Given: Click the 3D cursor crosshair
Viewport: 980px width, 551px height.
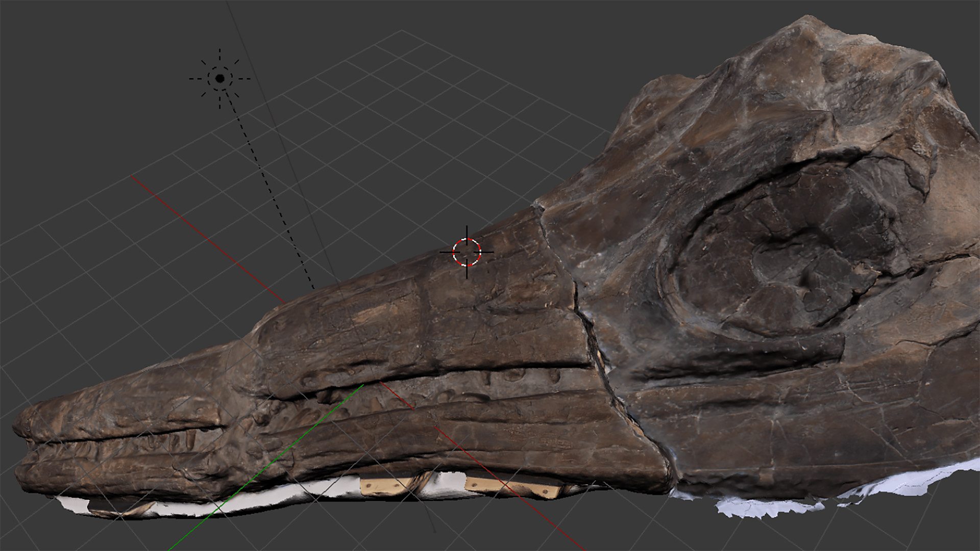Looking at the screenshot, I should tap(467, 252).
